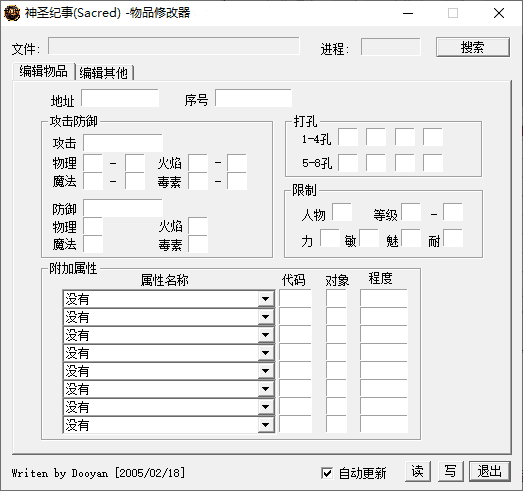Click the 进程 input field
This screenshot has height=491, width=523.
pyautogui.click(x=390, y=47)
